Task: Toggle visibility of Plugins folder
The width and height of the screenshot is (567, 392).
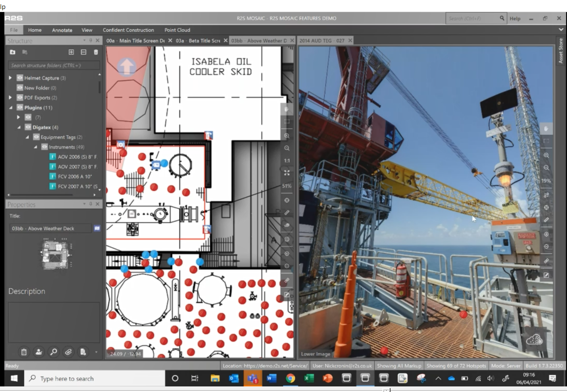Action: coord(20,107)
